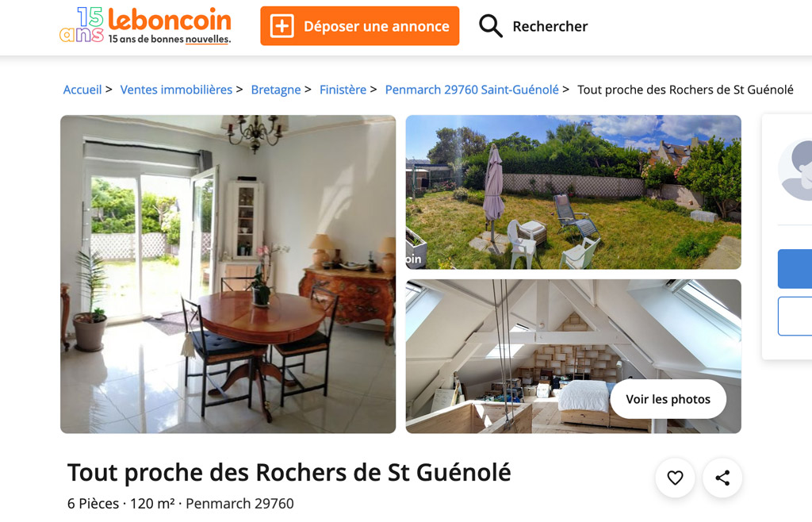Go to Accueil breadcrumb link
This screenshot has height=522, width=812.
[x=82, y=90]
